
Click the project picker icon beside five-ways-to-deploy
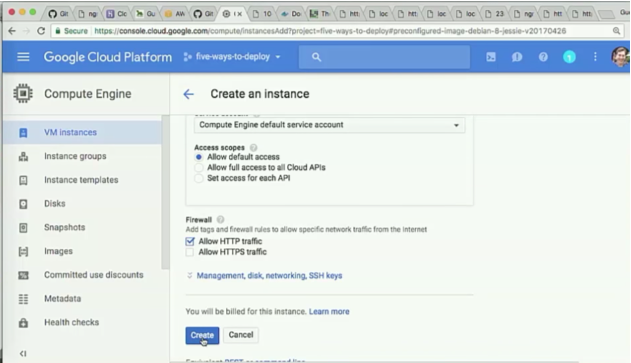coord(187,57)
